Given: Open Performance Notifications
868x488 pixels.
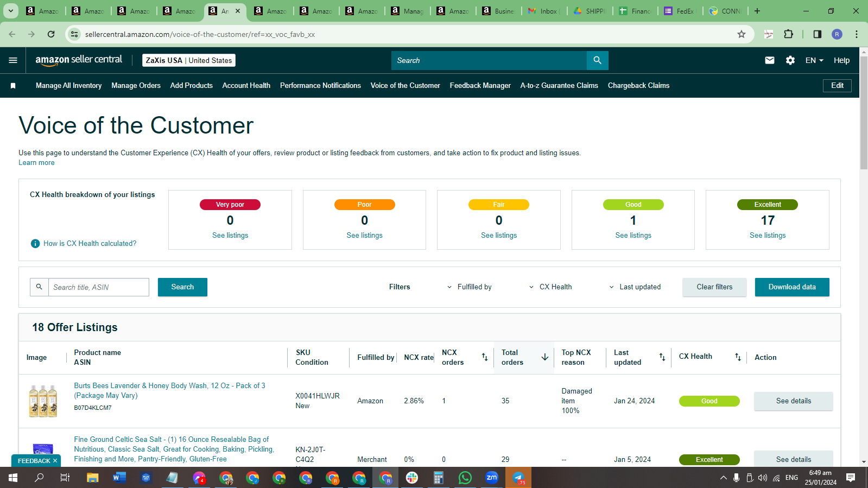Looking at the screenshot, I should (x=320, y=86).
